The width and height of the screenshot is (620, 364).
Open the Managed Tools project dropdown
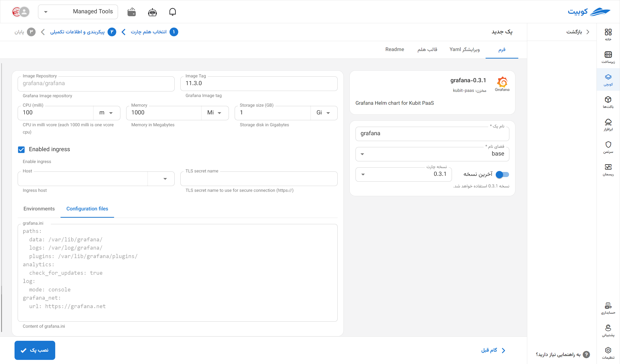click(78, 12)
